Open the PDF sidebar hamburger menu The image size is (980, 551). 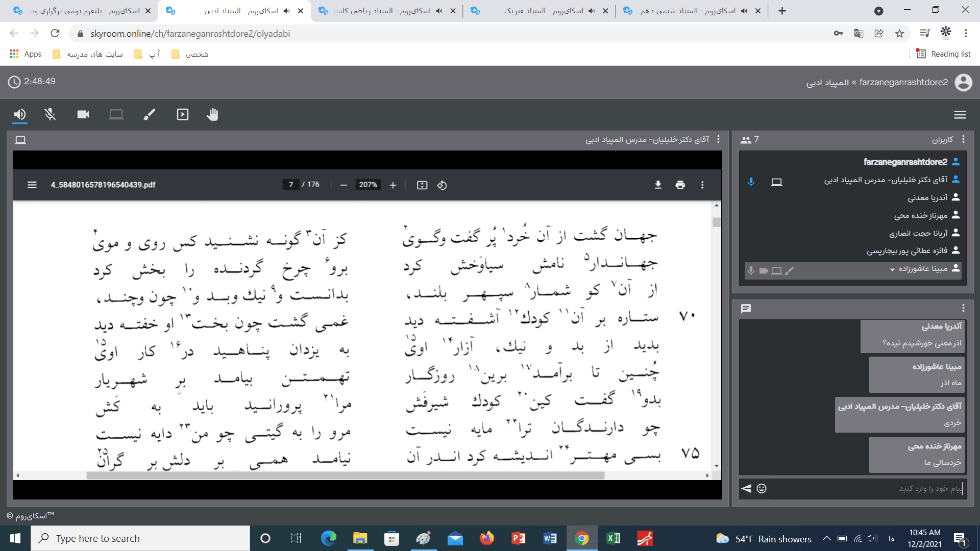tap(32, 185)
